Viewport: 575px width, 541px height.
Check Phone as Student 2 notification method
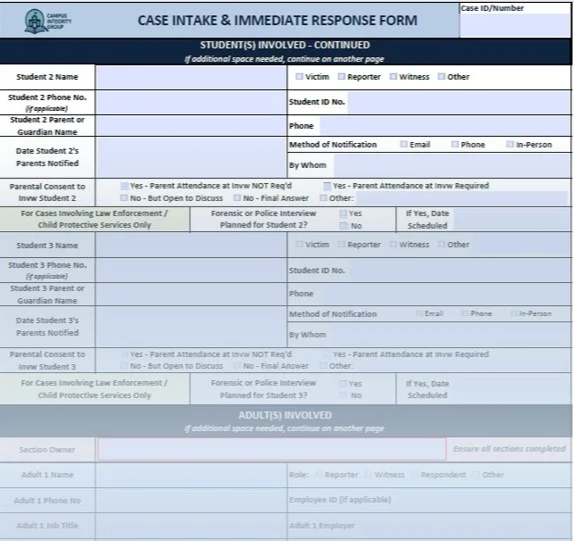coord(455,144)
